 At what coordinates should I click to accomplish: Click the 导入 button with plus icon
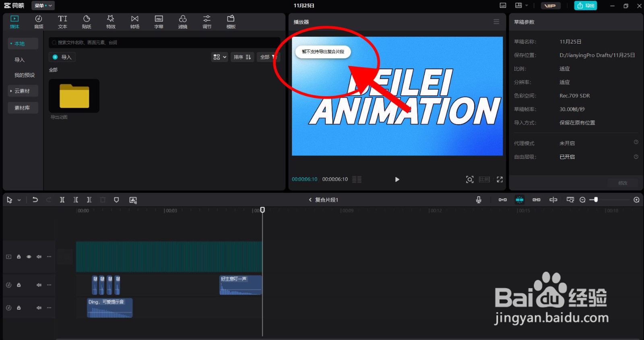coord(62,57)
